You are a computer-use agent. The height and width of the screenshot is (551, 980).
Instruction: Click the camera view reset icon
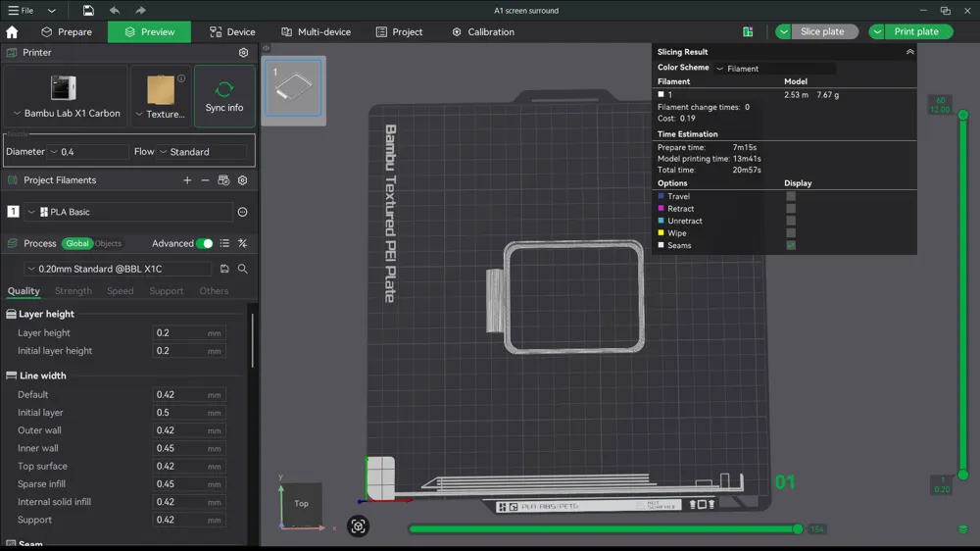(358, 526)
